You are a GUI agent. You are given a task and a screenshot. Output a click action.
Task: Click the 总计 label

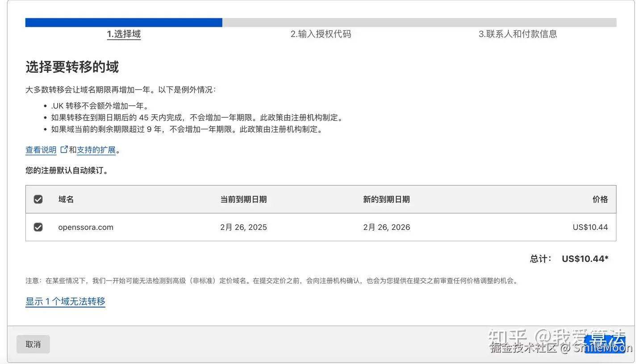click(x=541, y=259)
